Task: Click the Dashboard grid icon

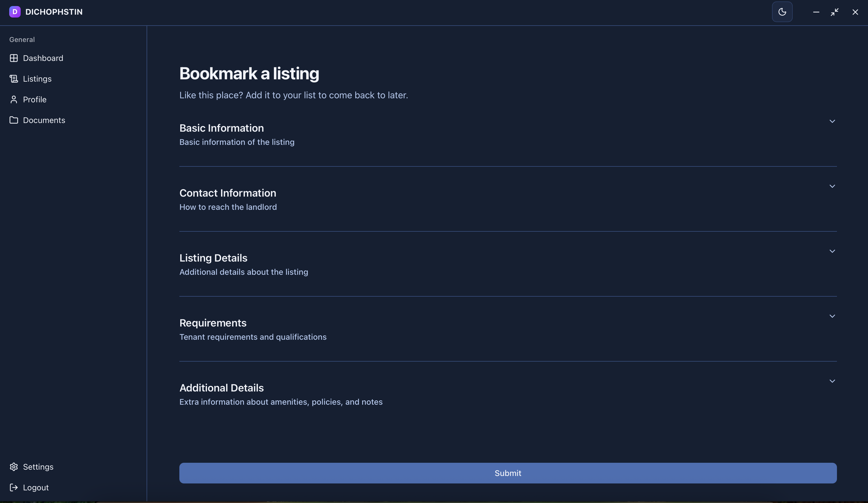Action: click(x=14, y=58)
